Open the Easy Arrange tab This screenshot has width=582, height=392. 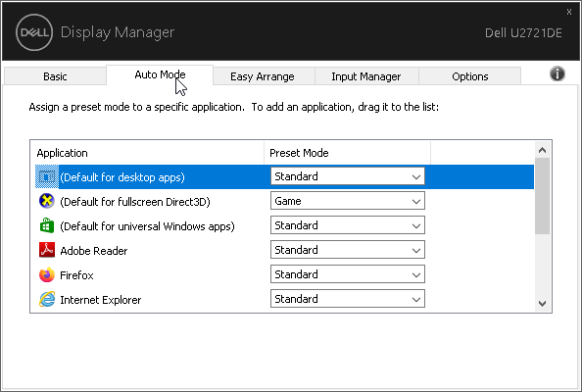point(263,76)
